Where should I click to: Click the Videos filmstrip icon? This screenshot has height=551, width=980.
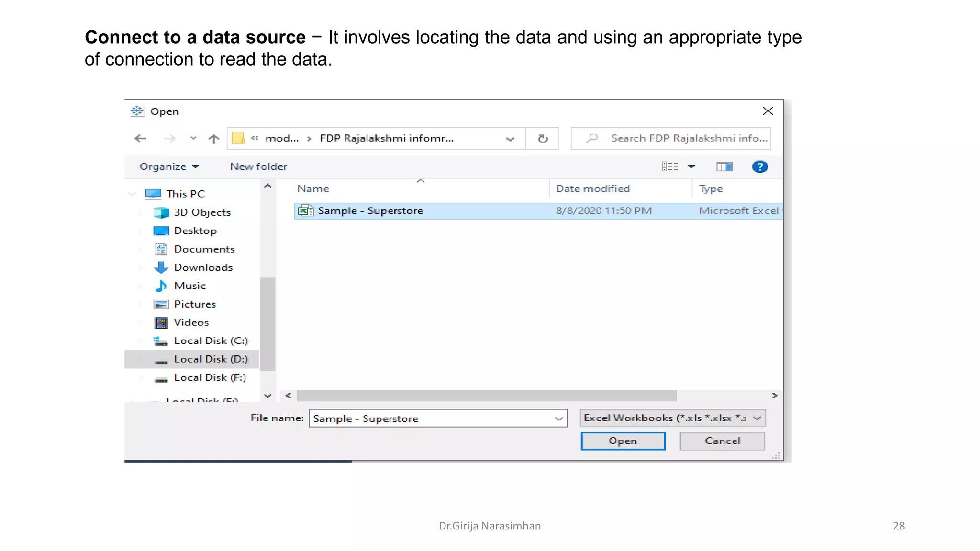coord(161,323)
